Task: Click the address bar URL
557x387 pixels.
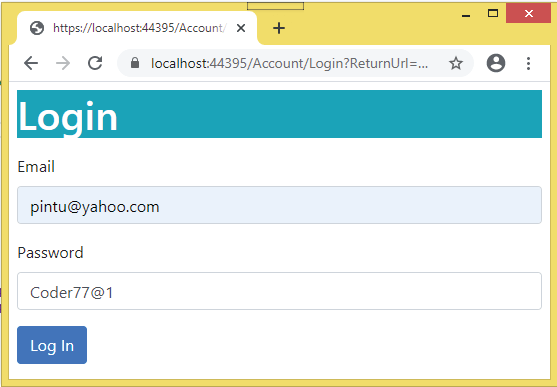Action: (290, 63)
